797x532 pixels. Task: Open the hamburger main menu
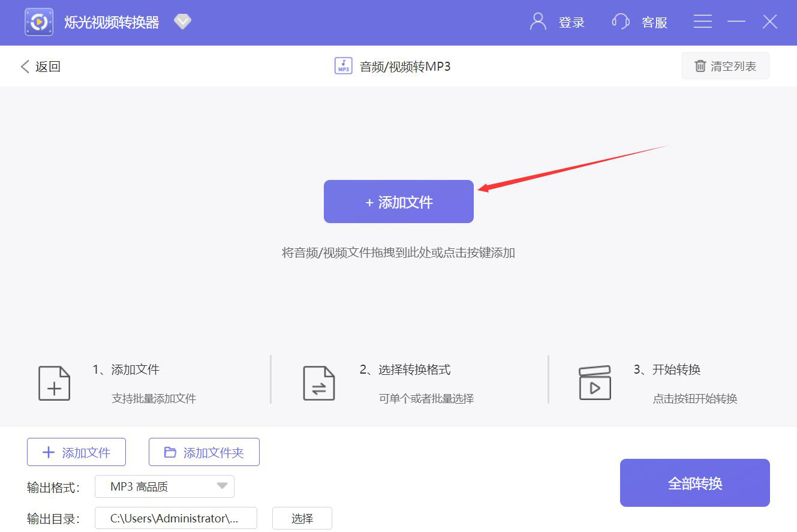coord(702,22)
